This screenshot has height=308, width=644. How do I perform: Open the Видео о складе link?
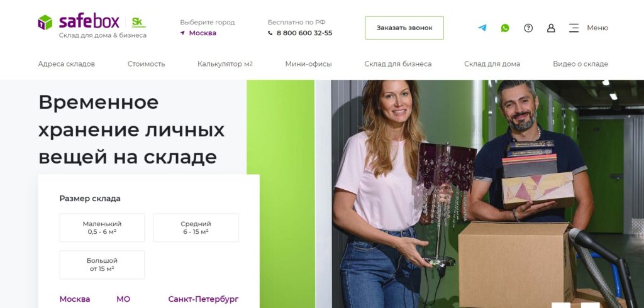pyautogui.click(x=580, y=63)
